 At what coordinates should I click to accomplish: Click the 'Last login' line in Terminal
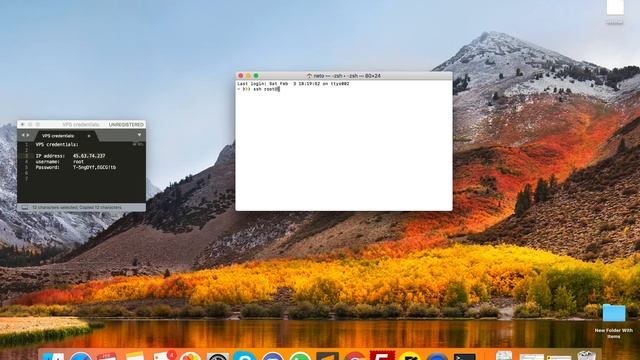coord(293,84)
